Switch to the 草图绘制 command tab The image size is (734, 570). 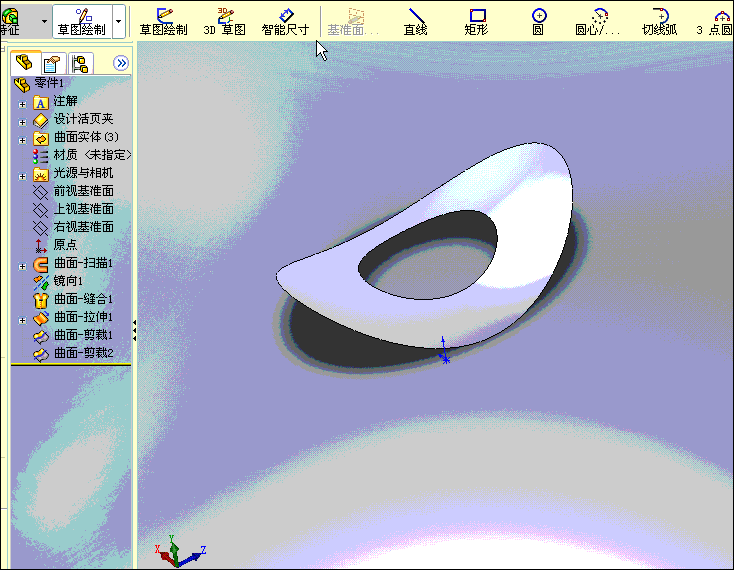[82, 22]
